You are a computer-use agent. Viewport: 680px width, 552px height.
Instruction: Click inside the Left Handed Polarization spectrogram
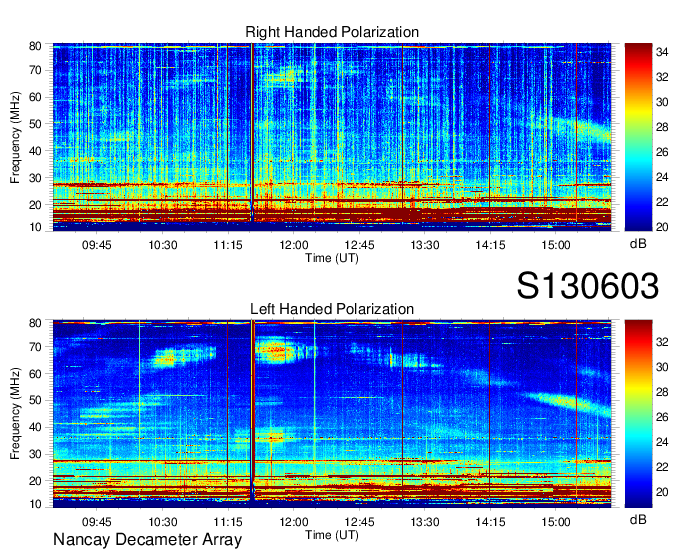pyautogui.click(x=332, y=414)
